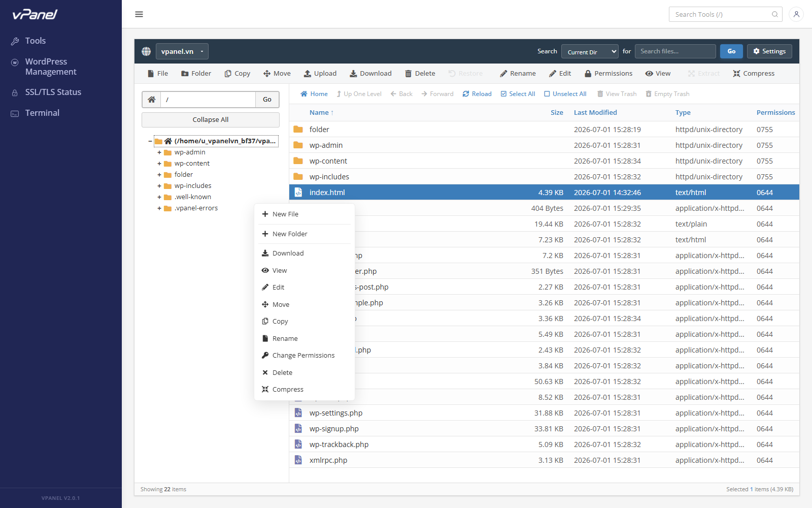Choose View in context menu
812x508 pixels.
click(x=304, y=271)
